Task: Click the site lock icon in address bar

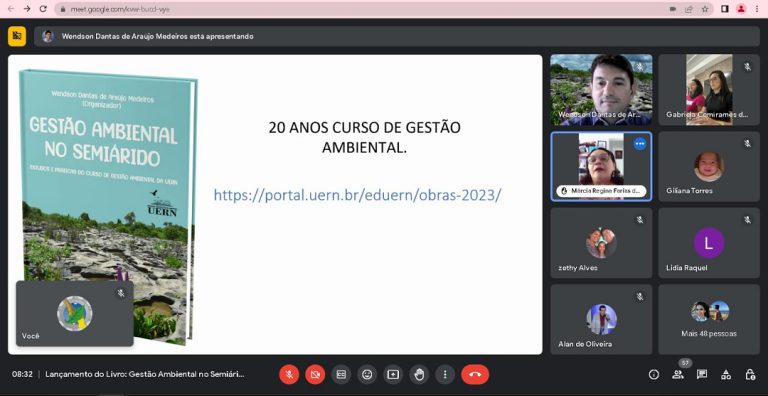Action: click(62, 9)
